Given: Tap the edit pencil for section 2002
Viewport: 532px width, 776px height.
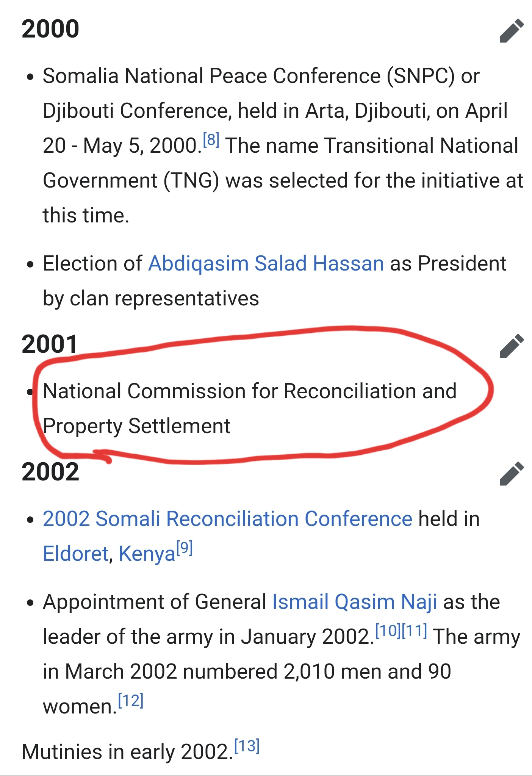Looking at the screenshot, I should tap(512, 473).
